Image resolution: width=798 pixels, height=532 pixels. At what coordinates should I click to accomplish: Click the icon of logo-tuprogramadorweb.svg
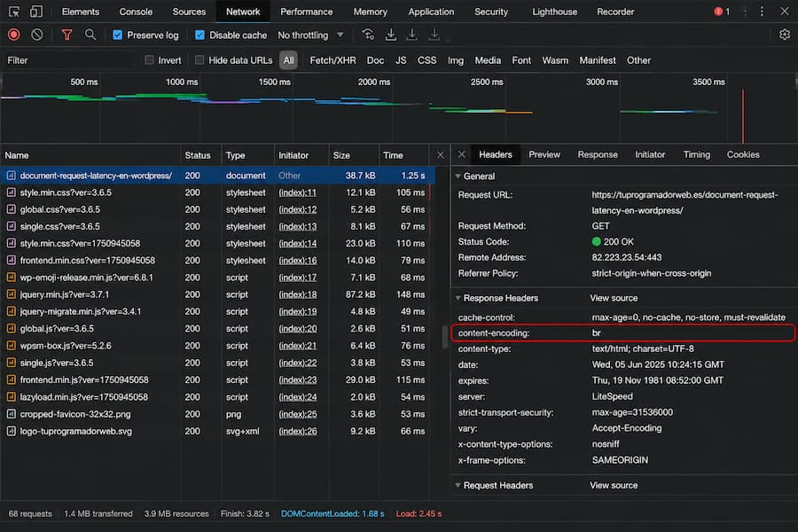point(11,431)
